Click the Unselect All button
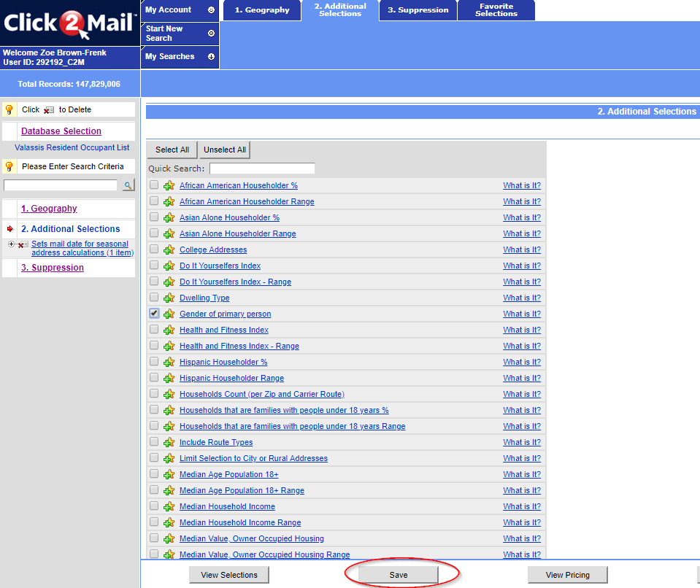The width and height of the screenshot is (700, 588). coord(225,150)
